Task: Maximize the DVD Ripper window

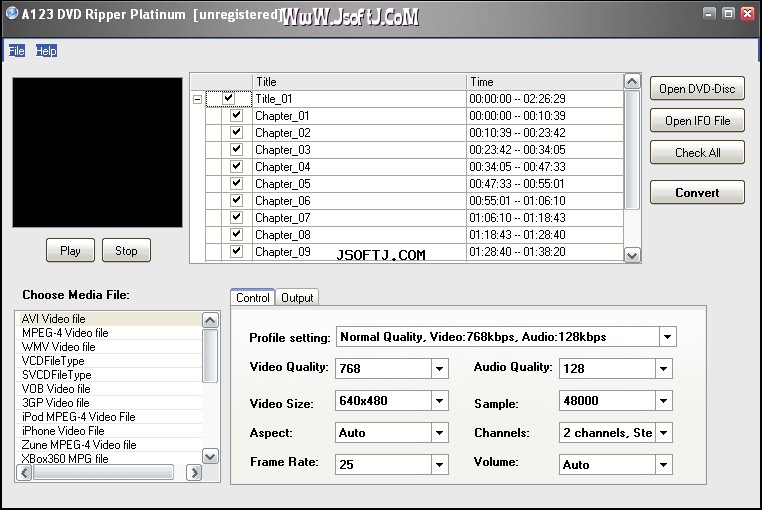Action: [728, 14]
